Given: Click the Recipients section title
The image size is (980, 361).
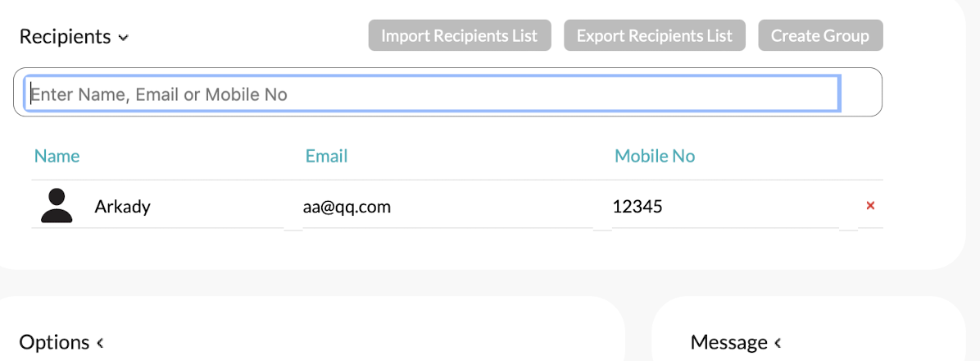Looking at the screenshot, I should coord(65,37).
